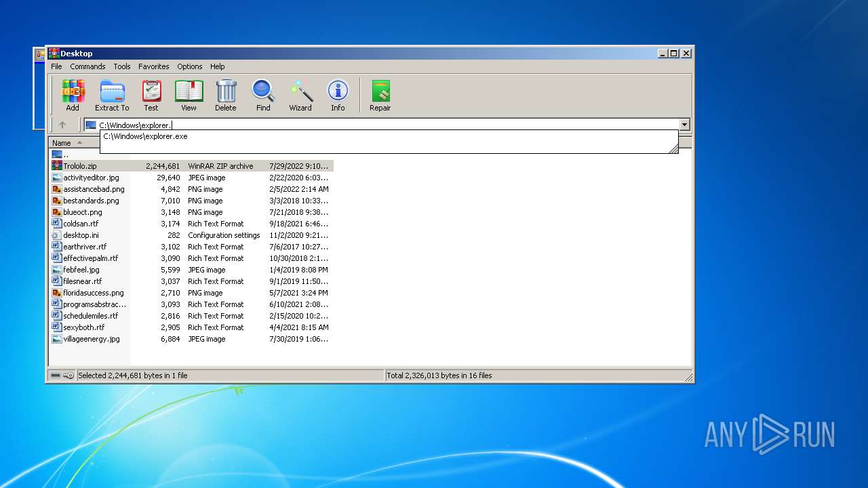Minimize the Desktop WinRAR window
The image size is (868, 488).
pos(663,53)
